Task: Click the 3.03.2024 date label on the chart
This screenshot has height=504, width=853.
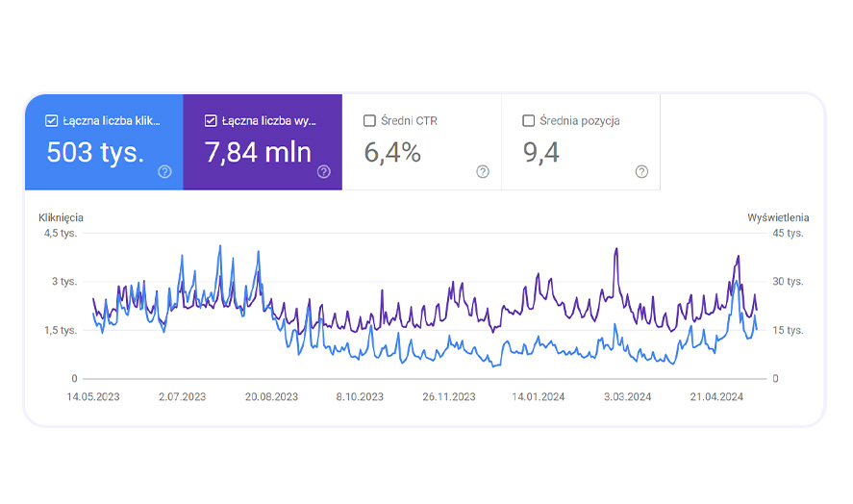Action: [629, 396]
